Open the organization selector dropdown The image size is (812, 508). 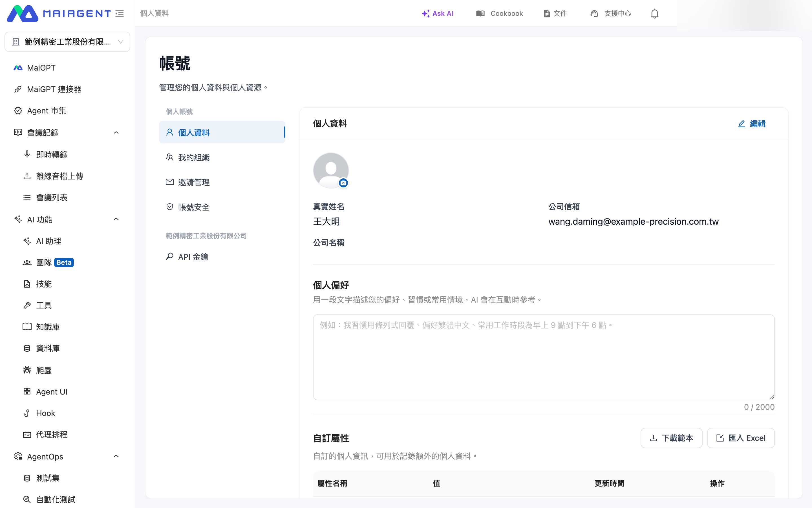click(67, 42)
